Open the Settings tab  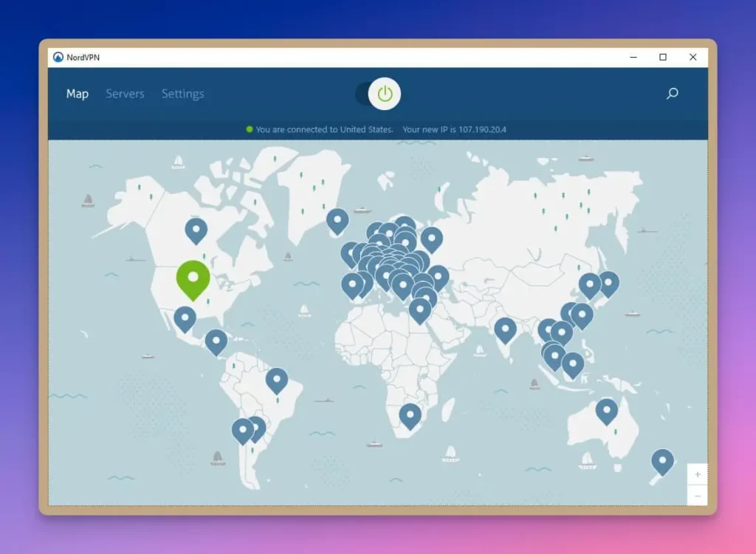(x=182, y=94)
